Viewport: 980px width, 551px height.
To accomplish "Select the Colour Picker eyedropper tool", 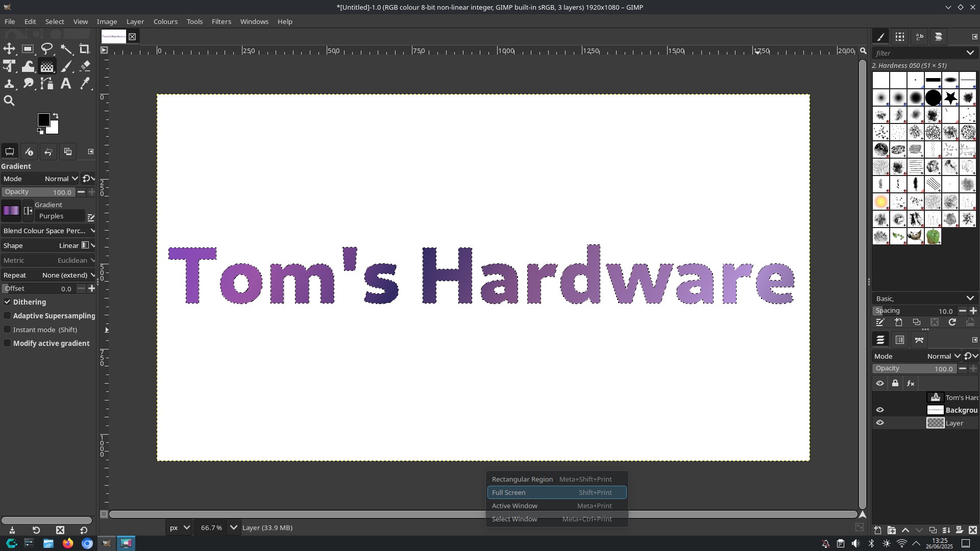I will pos(85,84).
